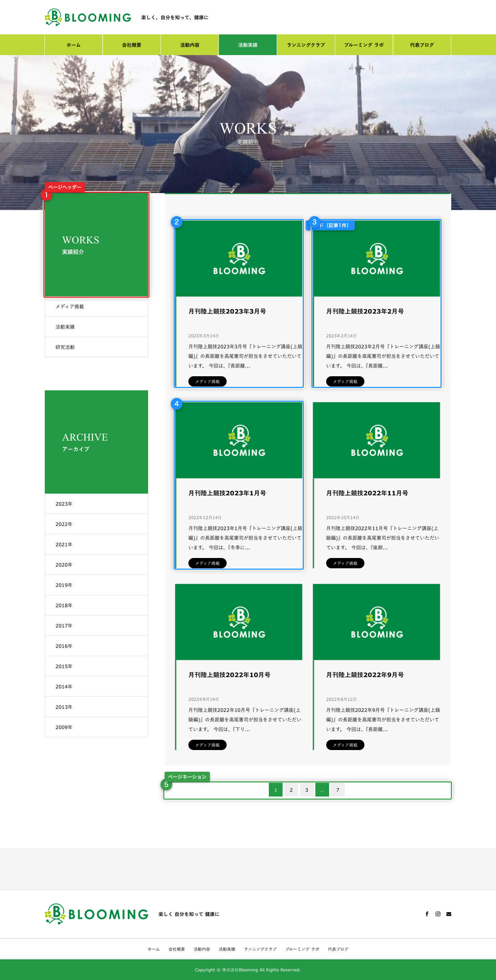The height and width of the screenshot is (980, 496).
Task: Go to page 3 in pagination
Action: (307, 790)
